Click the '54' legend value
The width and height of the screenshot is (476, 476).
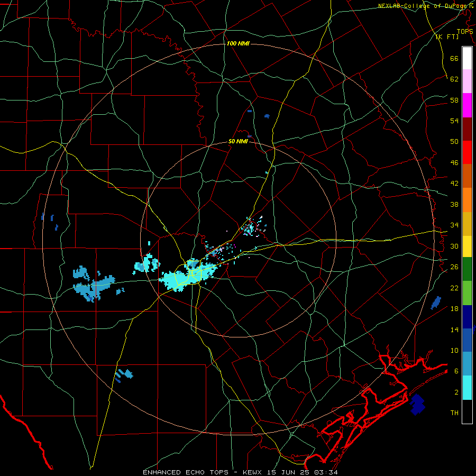click(x=454, y=121)
